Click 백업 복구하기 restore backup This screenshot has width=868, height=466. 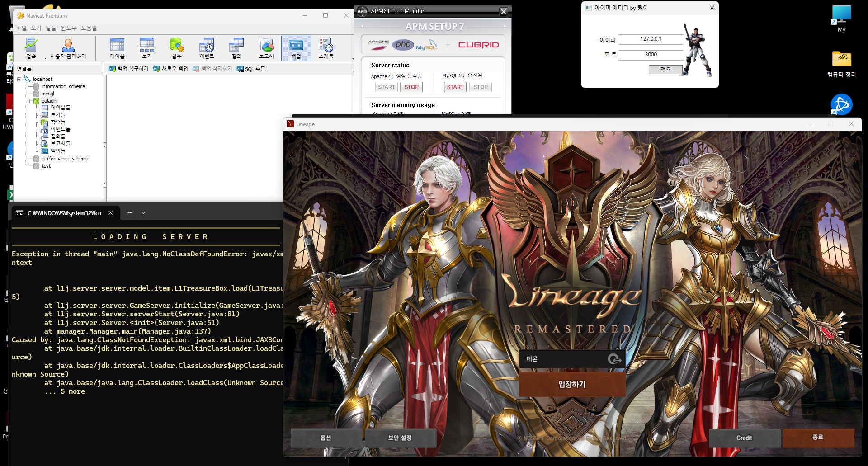(x=128, y=69)
